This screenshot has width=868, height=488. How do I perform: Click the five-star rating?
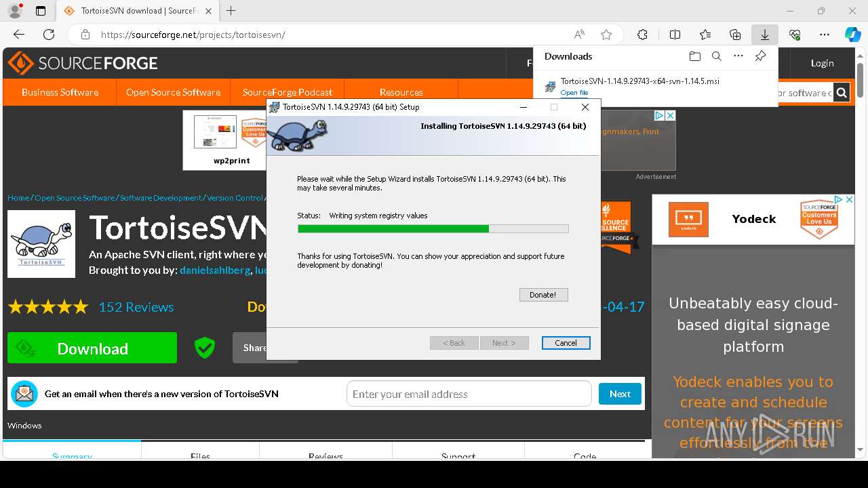pos(48,307)
